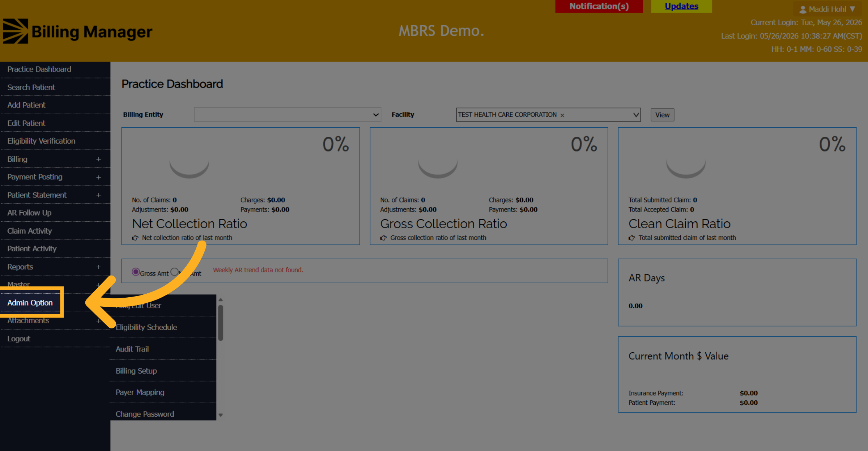
Task: Open the Facility dropdown arrow
Action: pos(636,115)
